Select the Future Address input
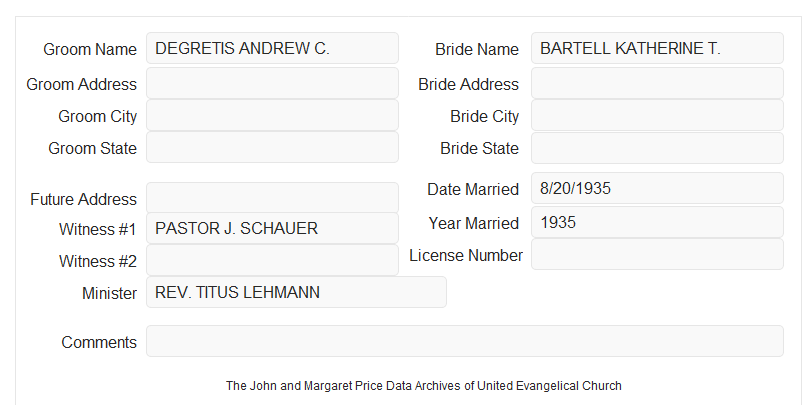 point(272,198)
